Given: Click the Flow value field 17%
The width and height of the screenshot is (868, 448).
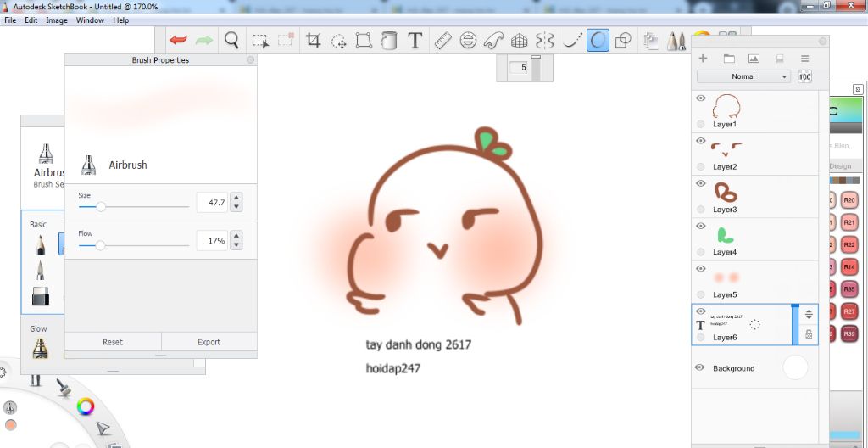Looking at the screenshot, I should coord(212,241).
